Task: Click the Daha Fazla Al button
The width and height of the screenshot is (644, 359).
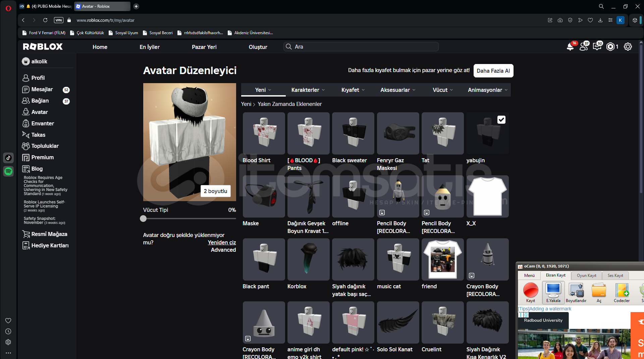Action: coord(493,71)
